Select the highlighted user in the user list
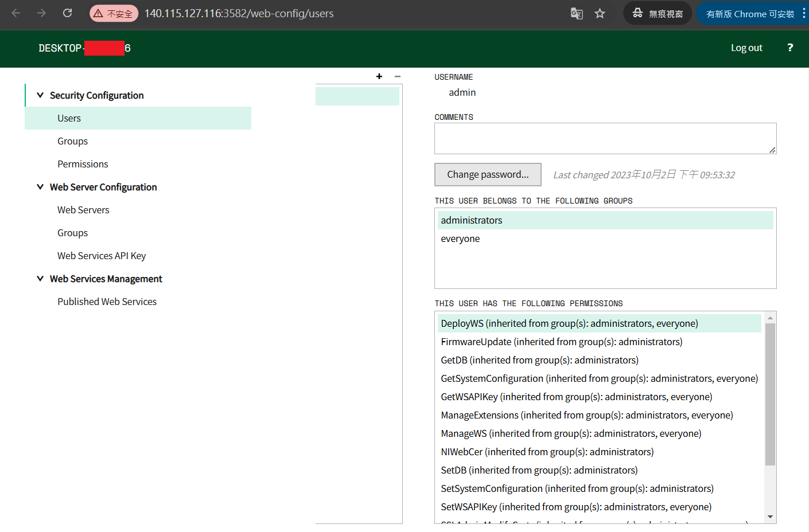Viewport: 809px width, 532px height. coord(357,96)
